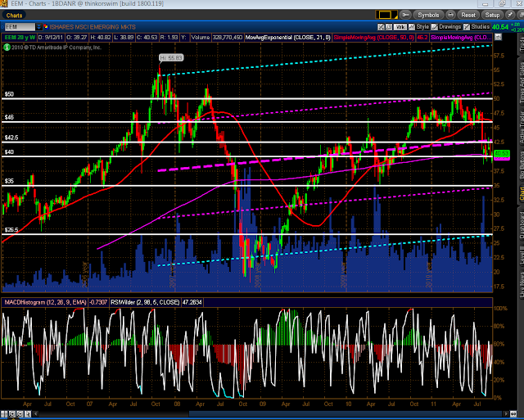
Task: Open the wrench tools icon beside Symbols
Action: (405, 15)
